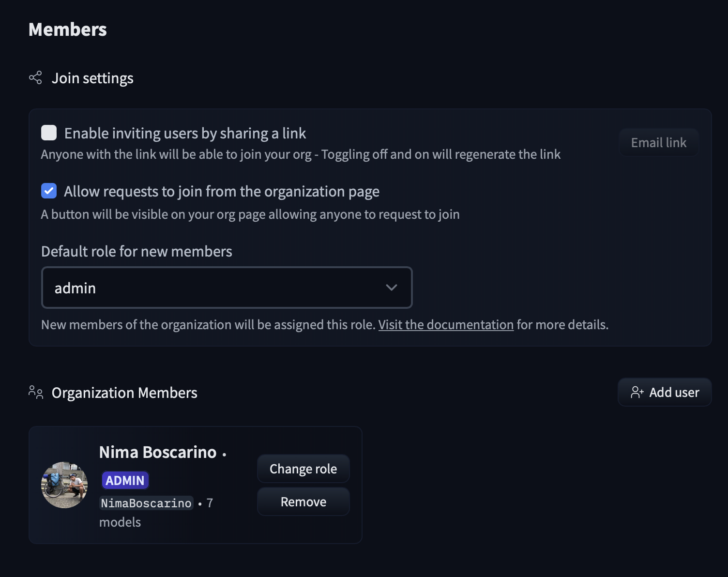728x577 pixels.
Task: Click the ADMIN role badge
Action: pos(125,480)
